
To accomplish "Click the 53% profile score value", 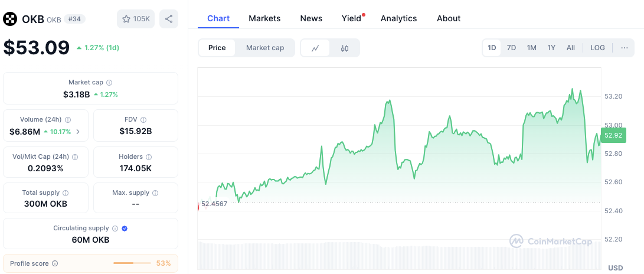I will pyautogui.click(x=164, y=263).
